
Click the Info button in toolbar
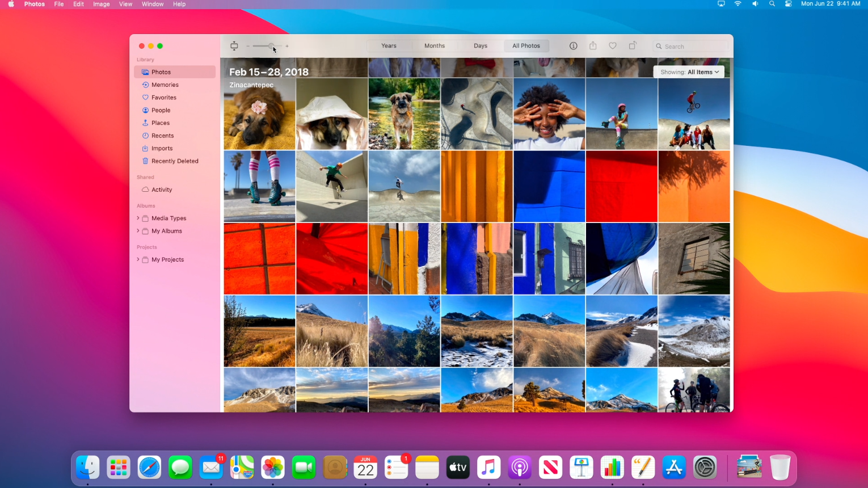[x=573, y=46]
